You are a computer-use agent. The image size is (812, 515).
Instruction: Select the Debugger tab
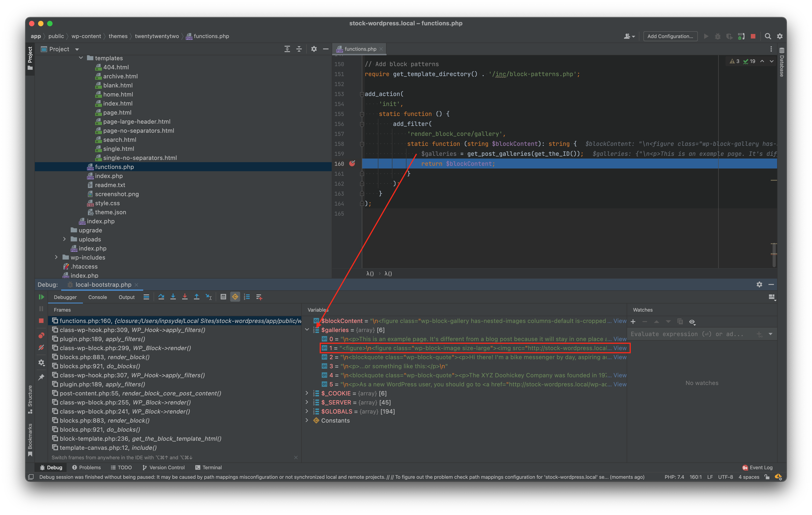pyautogui.click(x=65, y=297)
